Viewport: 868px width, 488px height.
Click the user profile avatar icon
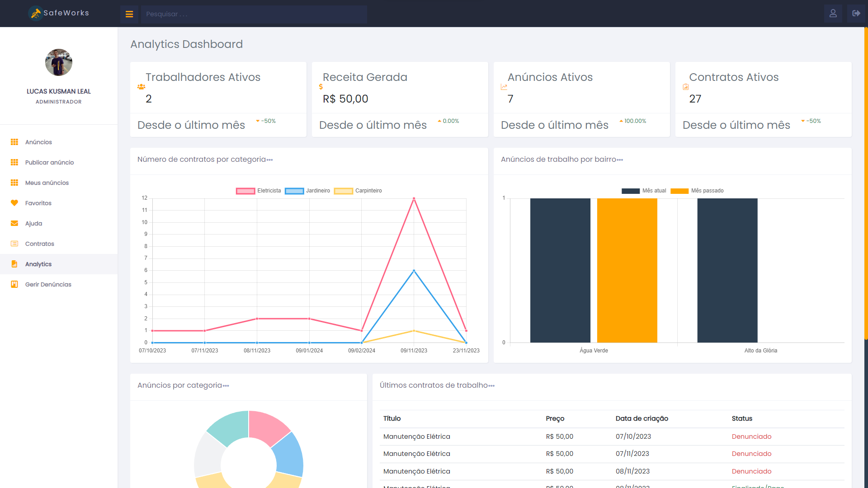pos(833,13)
